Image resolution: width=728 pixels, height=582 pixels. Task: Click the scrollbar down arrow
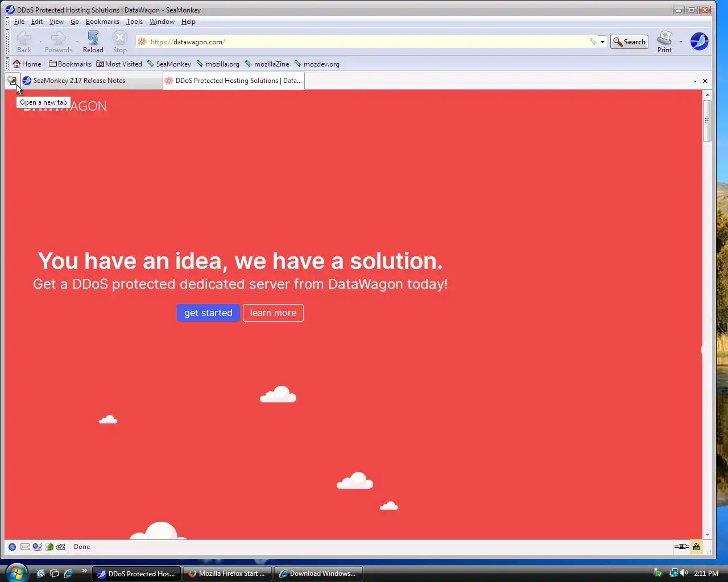pos(707,535)
